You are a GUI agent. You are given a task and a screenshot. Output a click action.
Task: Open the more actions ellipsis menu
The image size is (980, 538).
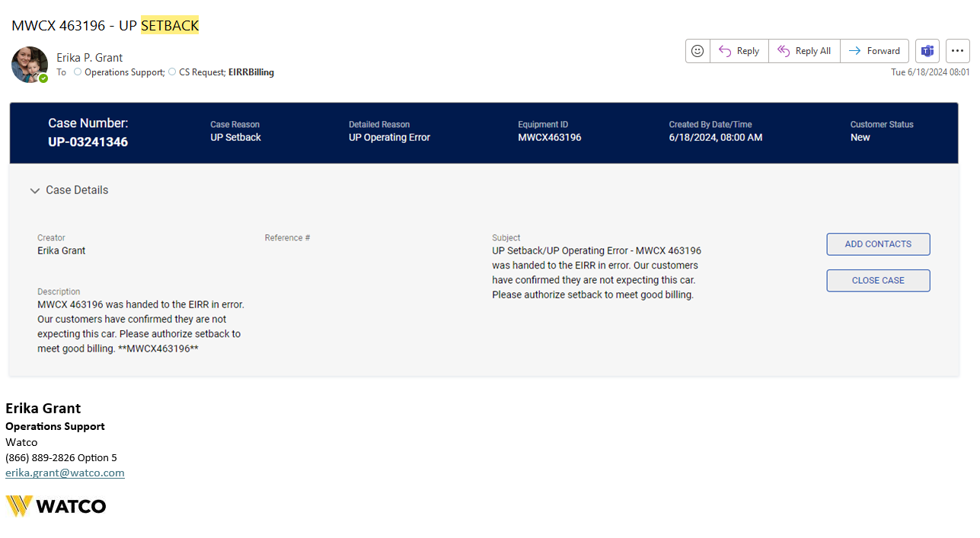[x=957, y=51]
